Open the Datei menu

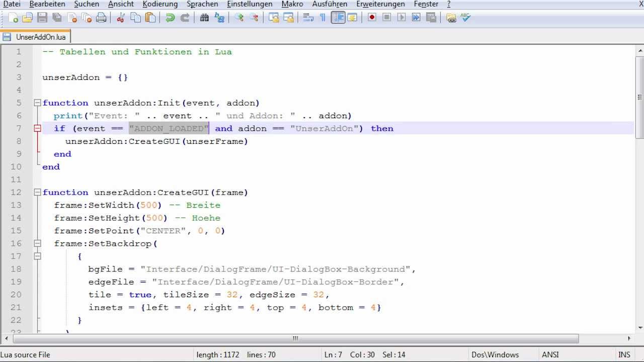(12, 4)
